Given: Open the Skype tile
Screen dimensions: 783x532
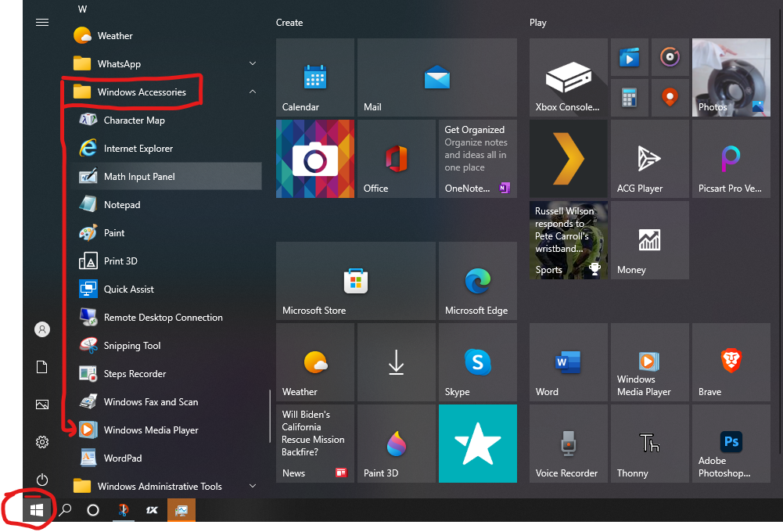Looking at the screenshot, I should pyautogui.click(x=478, y=362).
